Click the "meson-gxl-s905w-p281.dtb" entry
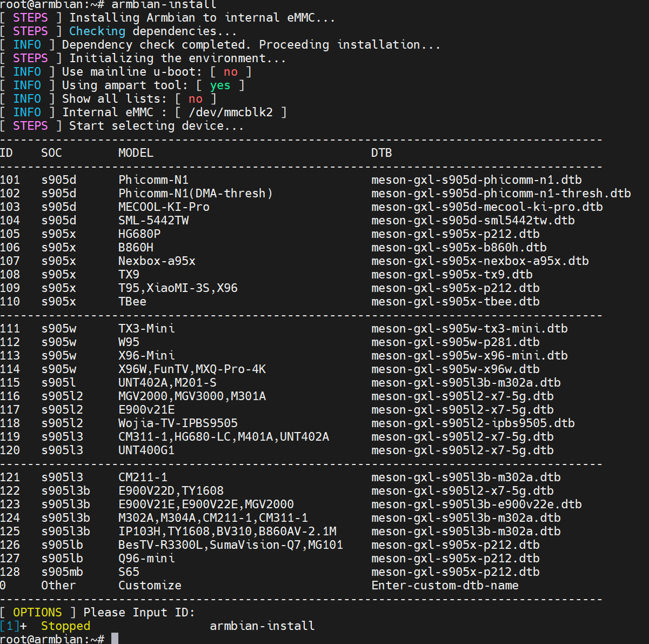 click(x=456, y=342)
